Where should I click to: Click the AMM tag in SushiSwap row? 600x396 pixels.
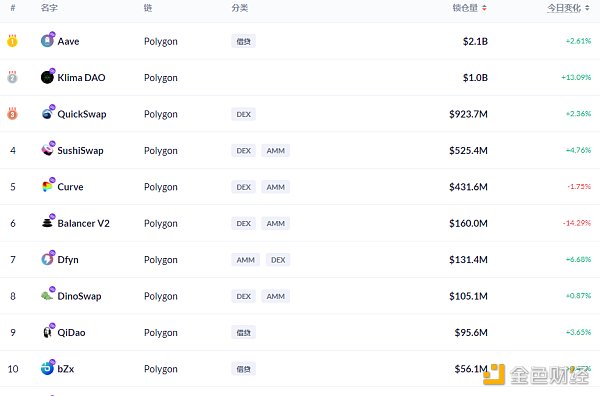276,150
